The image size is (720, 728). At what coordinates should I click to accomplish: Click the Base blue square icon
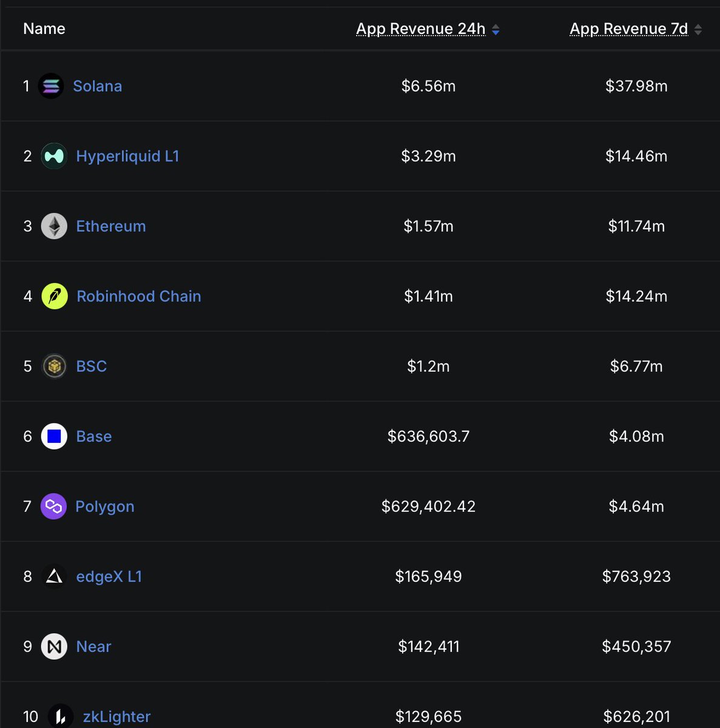(54, 436)
